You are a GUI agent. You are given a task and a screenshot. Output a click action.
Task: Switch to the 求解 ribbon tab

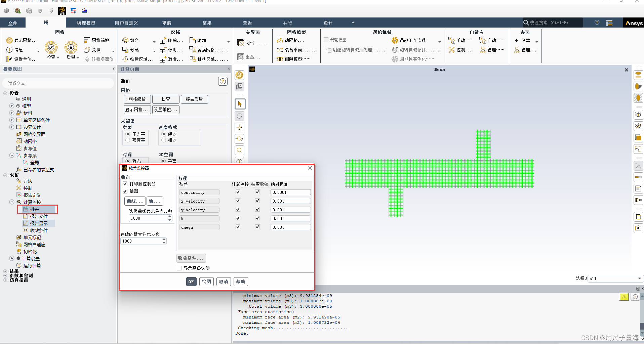point(167,23)
